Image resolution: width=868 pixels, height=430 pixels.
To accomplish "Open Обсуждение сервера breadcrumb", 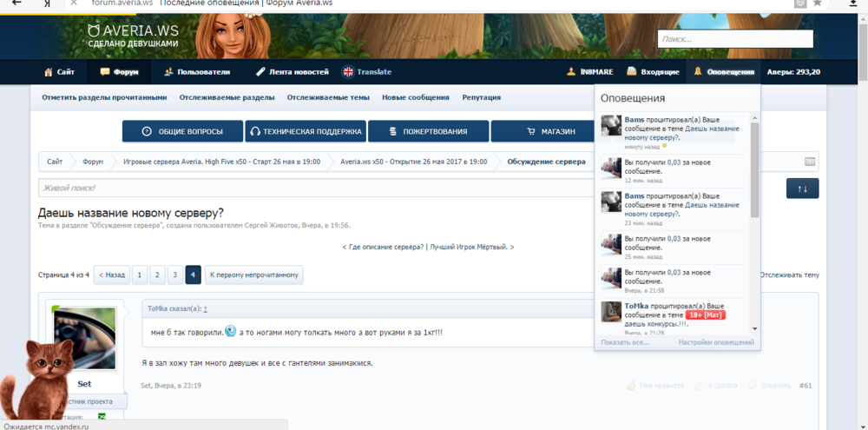I will click(546, 162).
